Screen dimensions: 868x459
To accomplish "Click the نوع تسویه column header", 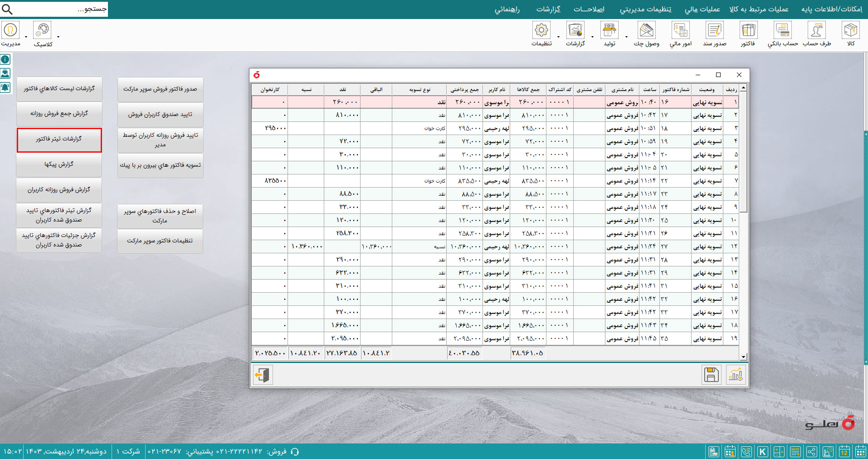I will tap(419, 90).
